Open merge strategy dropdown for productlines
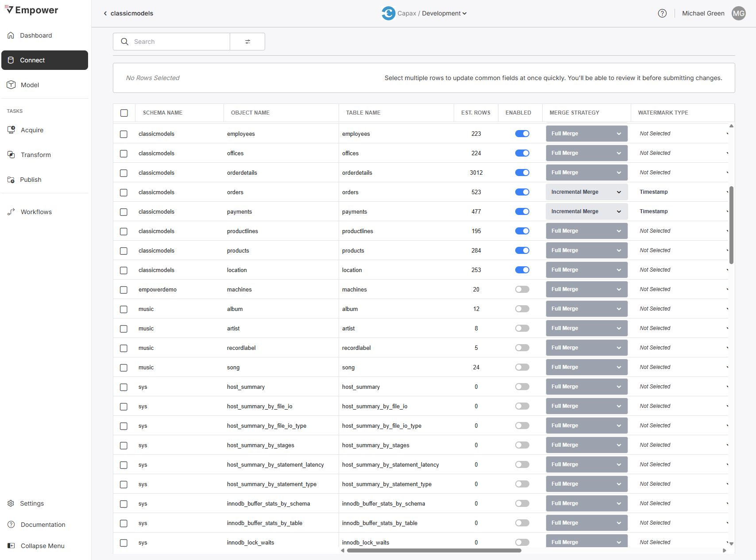This screenshot has height=560, width=756. (x=587, y=231)
